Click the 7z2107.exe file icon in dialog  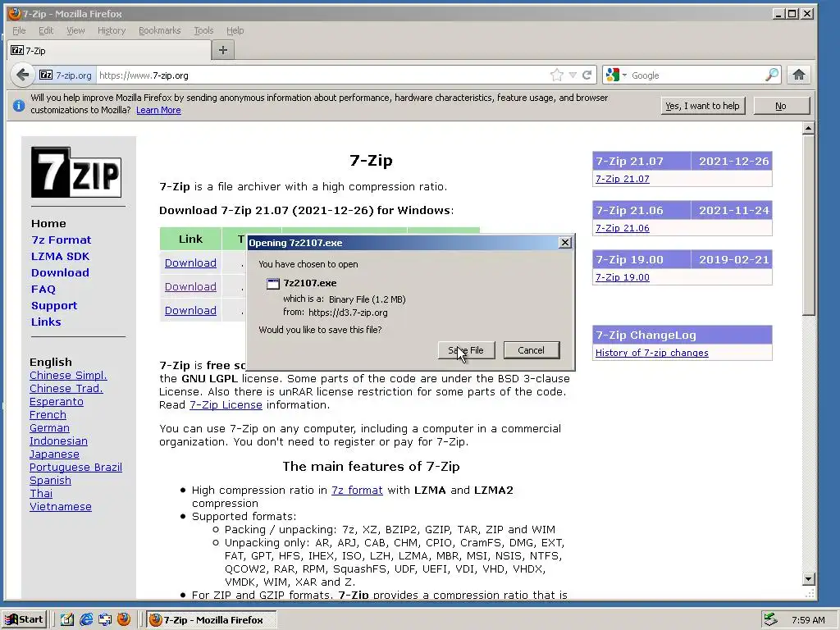[x=273, y=283]
